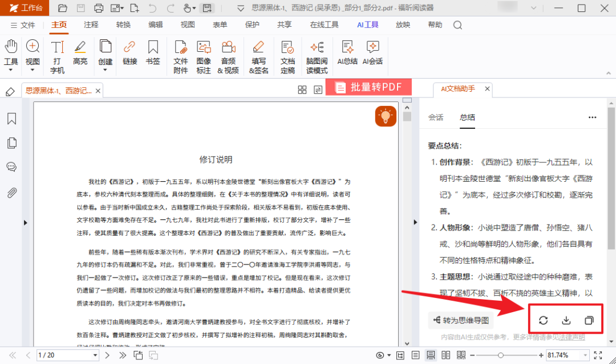
Task: Collapse the ribbon with the chevron
Action: pyautogui.click(x=609, y=73)
